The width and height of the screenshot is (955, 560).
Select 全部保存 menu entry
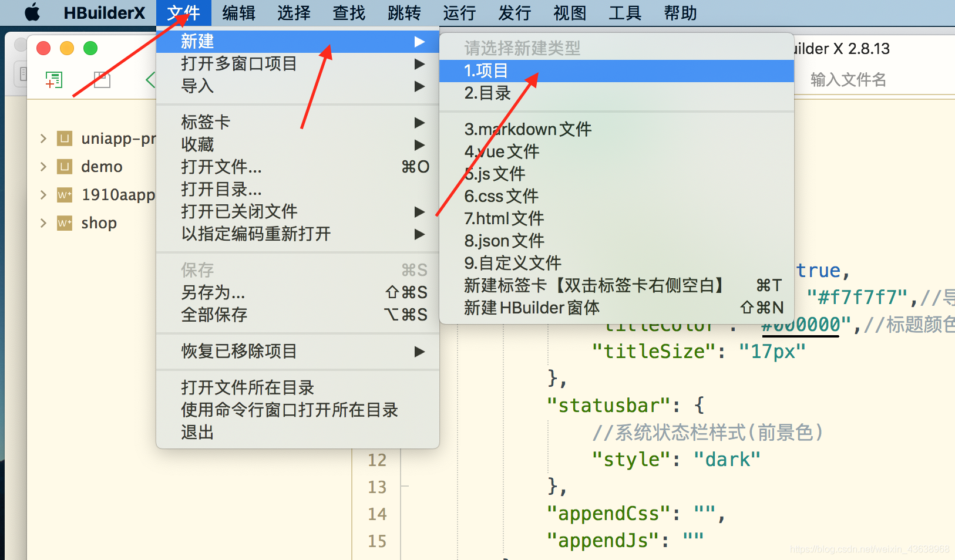[x=298, y=315]
